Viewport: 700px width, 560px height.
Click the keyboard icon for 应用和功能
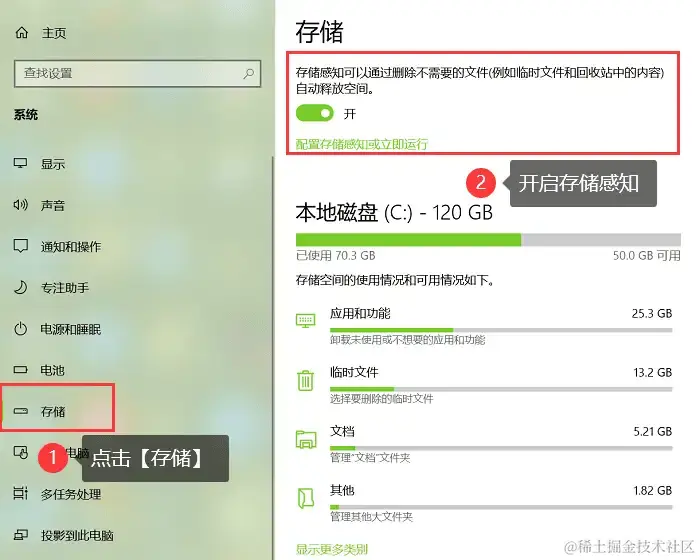(x=305, y=320)
